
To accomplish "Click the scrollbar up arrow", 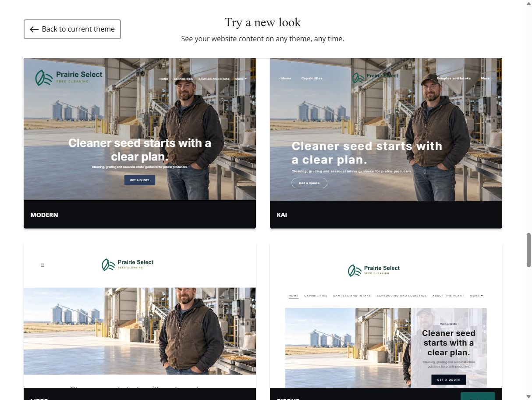I will point(528,4).
